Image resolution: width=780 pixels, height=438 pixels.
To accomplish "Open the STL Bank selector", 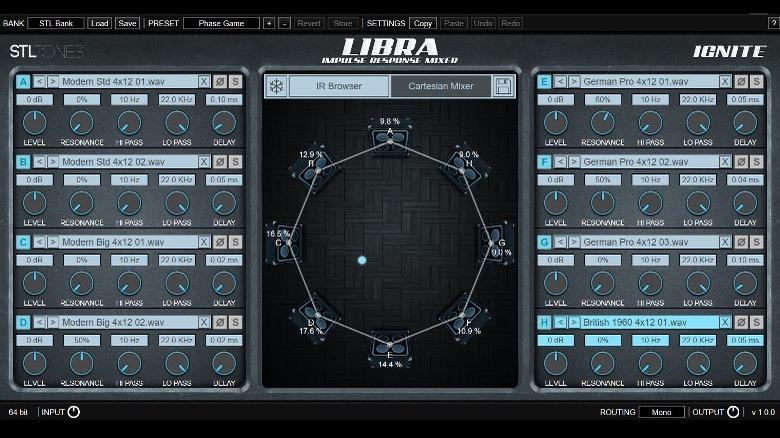I will coord(55,22).
